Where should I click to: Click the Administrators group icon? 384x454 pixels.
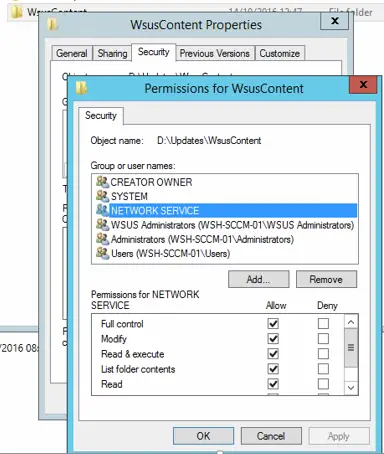coord(102,239)
